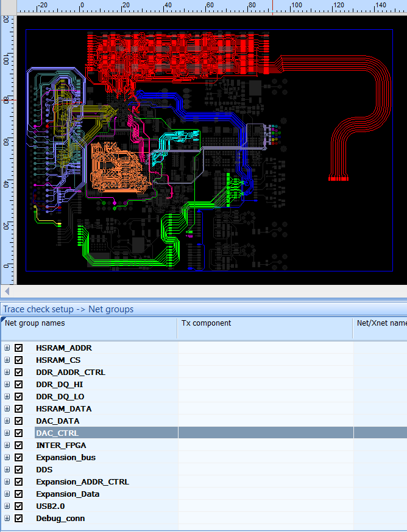Expand the HSRAM_CS net group
The height and width of the screenshot is (532, 407).
pyautogui.click(x=7, y=360)
